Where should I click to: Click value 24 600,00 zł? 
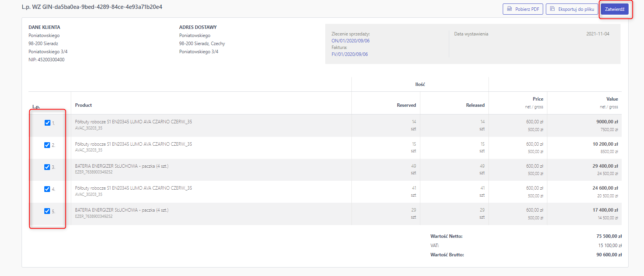click(605, 188)
